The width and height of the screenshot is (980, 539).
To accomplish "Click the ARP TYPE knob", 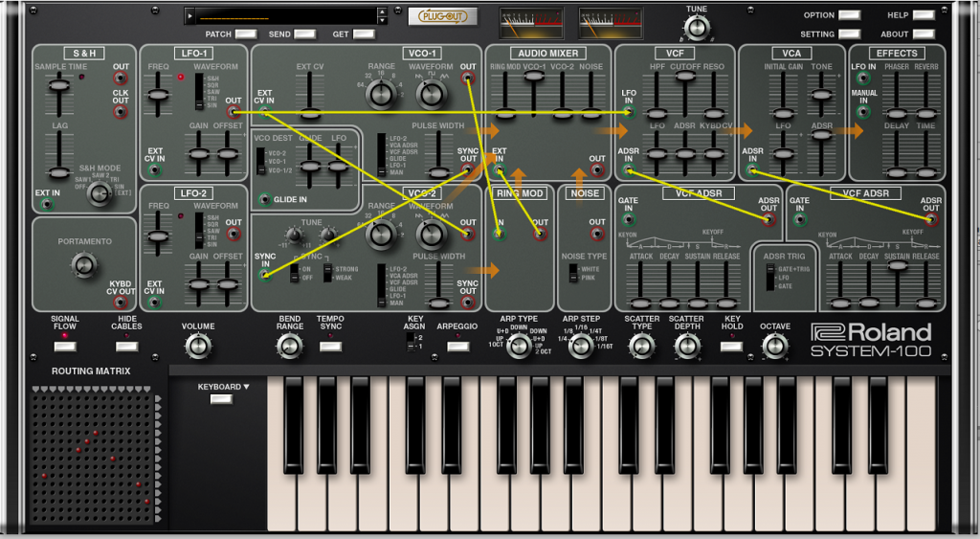I will click(518, 347).
